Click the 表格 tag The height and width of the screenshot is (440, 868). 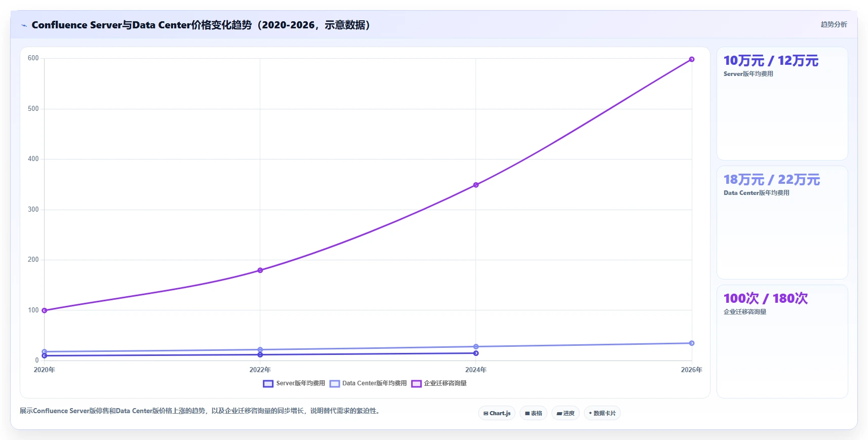click(533, 413)
